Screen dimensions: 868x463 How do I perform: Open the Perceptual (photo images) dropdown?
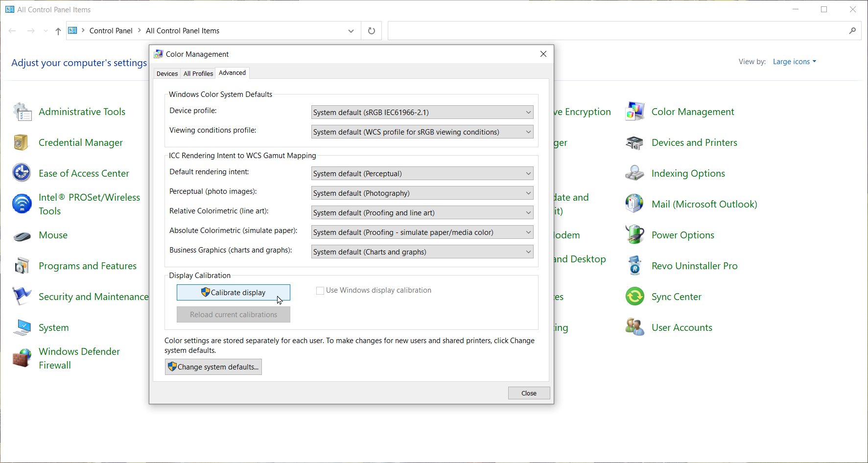[422, 193]
